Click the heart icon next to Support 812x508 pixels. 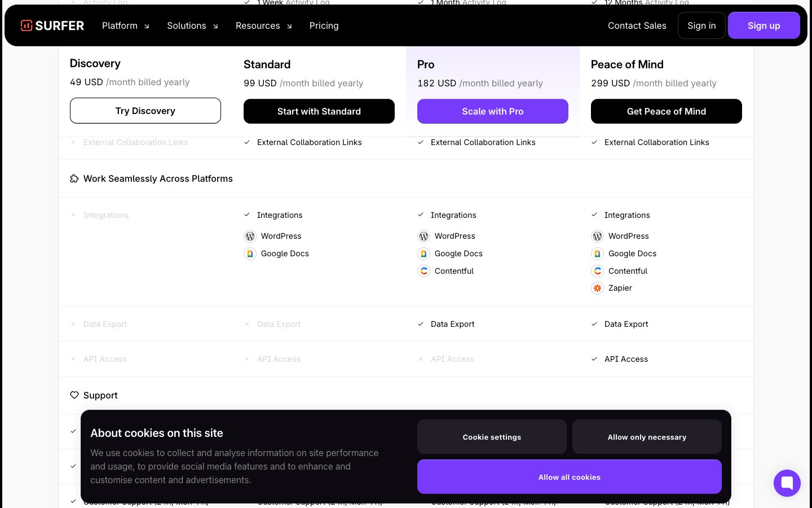[74, 395]
